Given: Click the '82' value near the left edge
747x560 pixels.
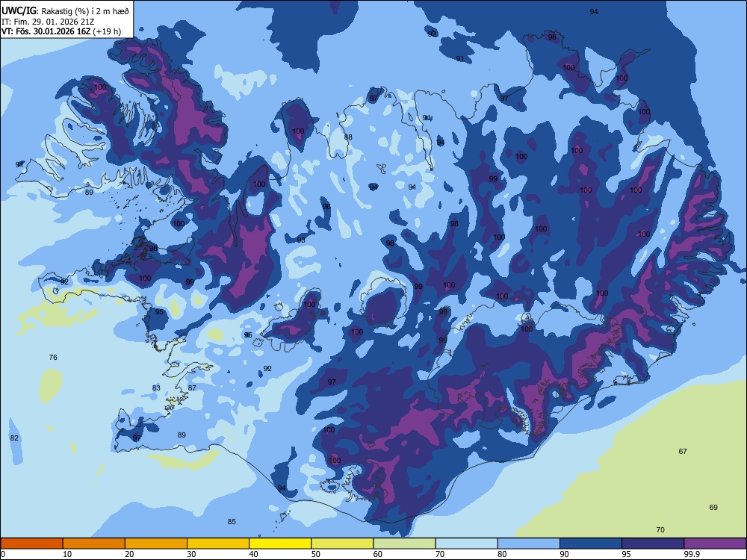Looking at the screenshot, I should pyautogui.click(x=14, y=438).
